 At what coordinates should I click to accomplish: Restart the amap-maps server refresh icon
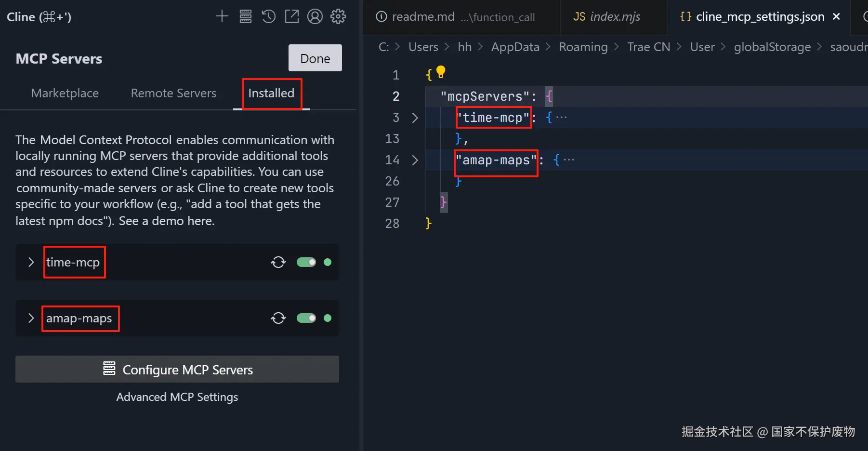point(278,318)
